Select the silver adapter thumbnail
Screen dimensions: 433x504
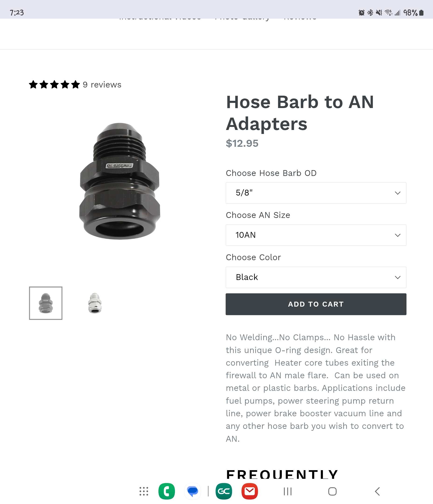[x=95, y=303]
